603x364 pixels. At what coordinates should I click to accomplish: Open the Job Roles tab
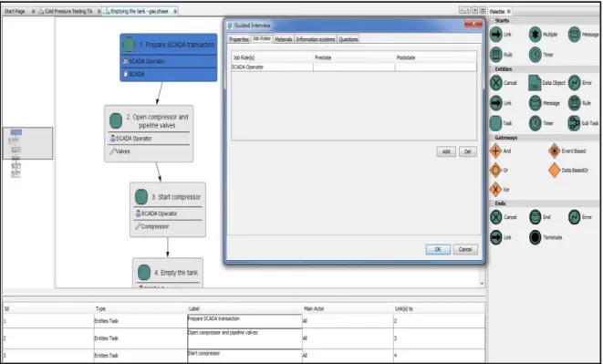tap(262, 38)
